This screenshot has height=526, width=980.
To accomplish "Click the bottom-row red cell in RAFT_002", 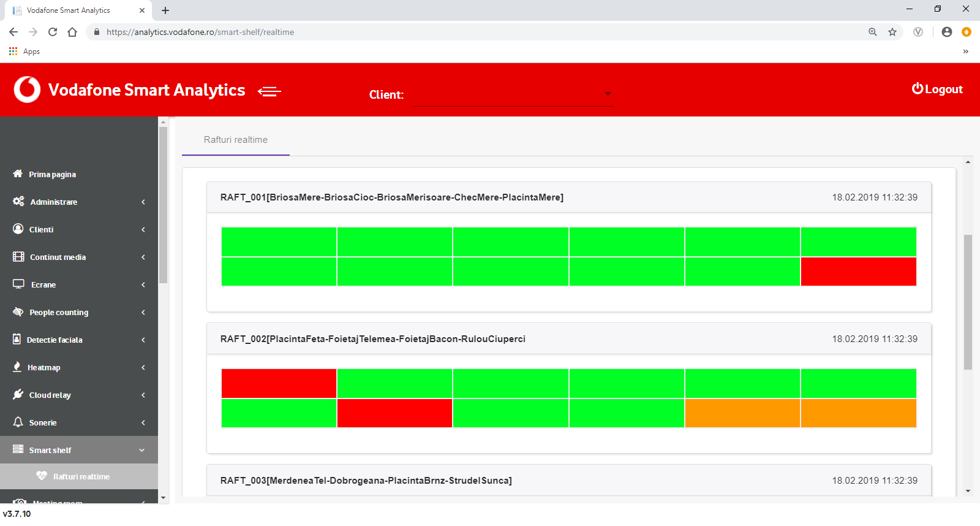I will point(394,413).
